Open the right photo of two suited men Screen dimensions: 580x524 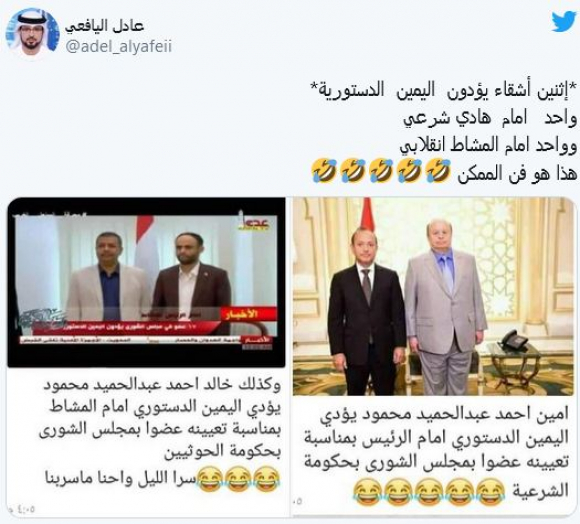tap(433, 297)
